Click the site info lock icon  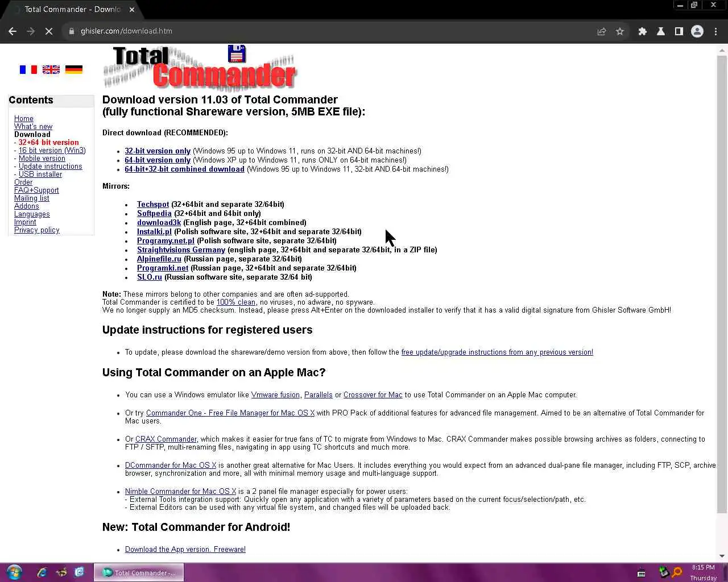pos(72,31)
